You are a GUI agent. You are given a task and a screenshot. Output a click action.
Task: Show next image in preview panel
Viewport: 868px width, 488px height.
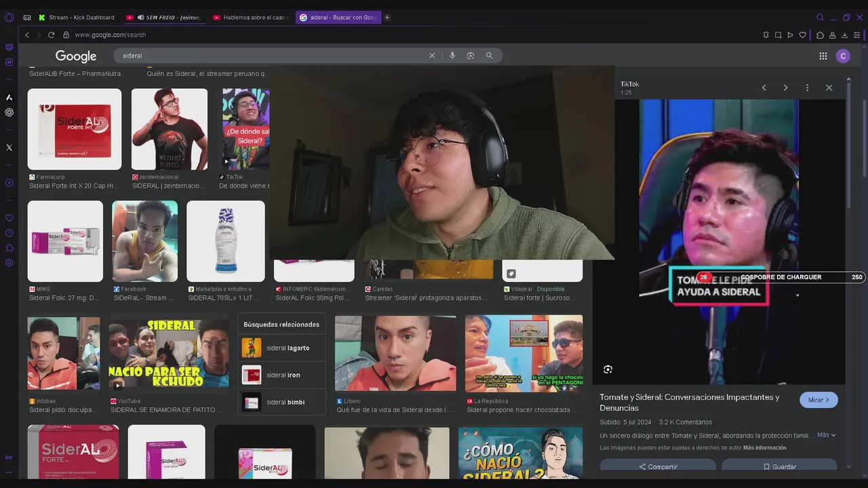[x=785, y=87]
